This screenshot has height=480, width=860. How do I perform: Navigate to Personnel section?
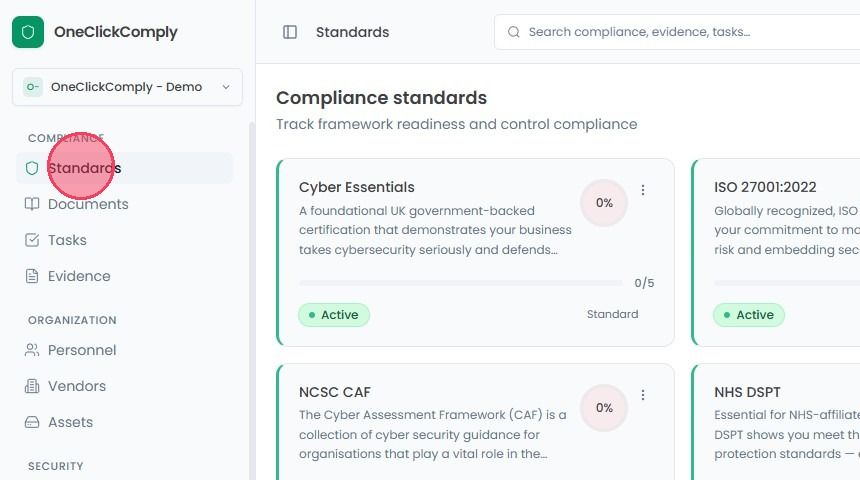click(x=125, y=350)
